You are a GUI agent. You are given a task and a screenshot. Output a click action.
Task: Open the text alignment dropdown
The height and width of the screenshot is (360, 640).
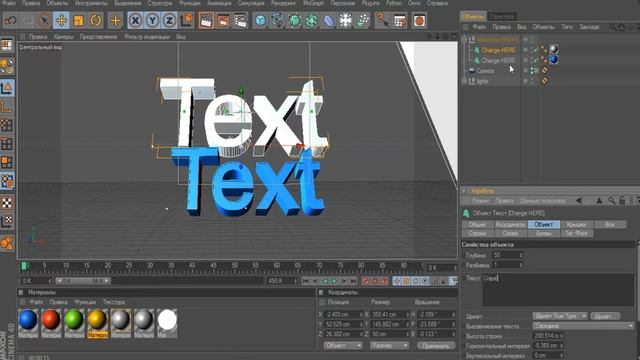pos(583,326)
